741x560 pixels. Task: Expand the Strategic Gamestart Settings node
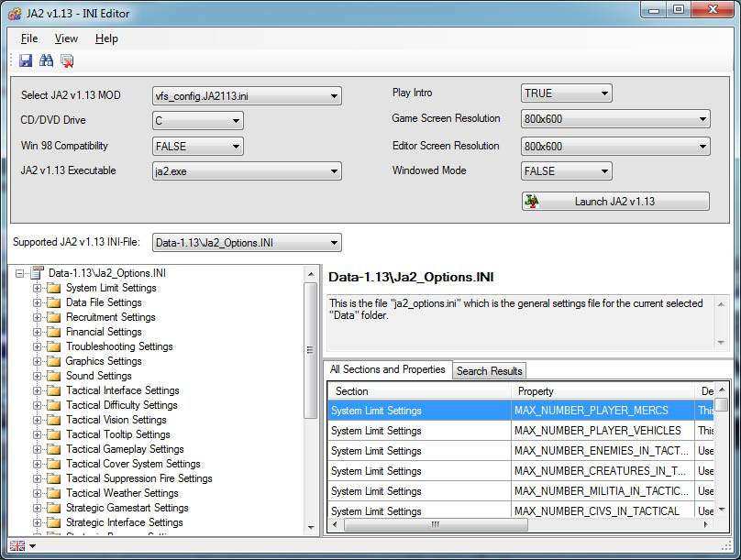tap(37, 508)
